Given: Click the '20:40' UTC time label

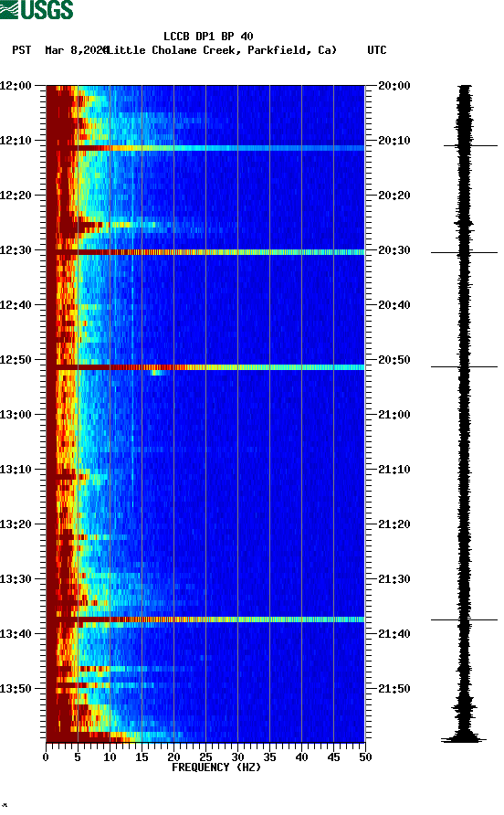Looking at the screenshot, I should [x=394, y=305].
